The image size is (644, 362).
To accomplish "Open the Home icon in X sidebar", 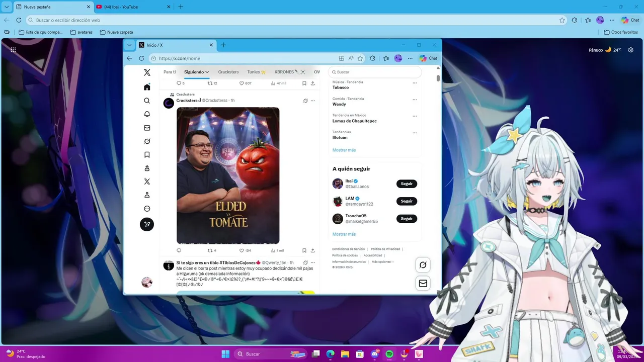I will (x=147, y=87).
